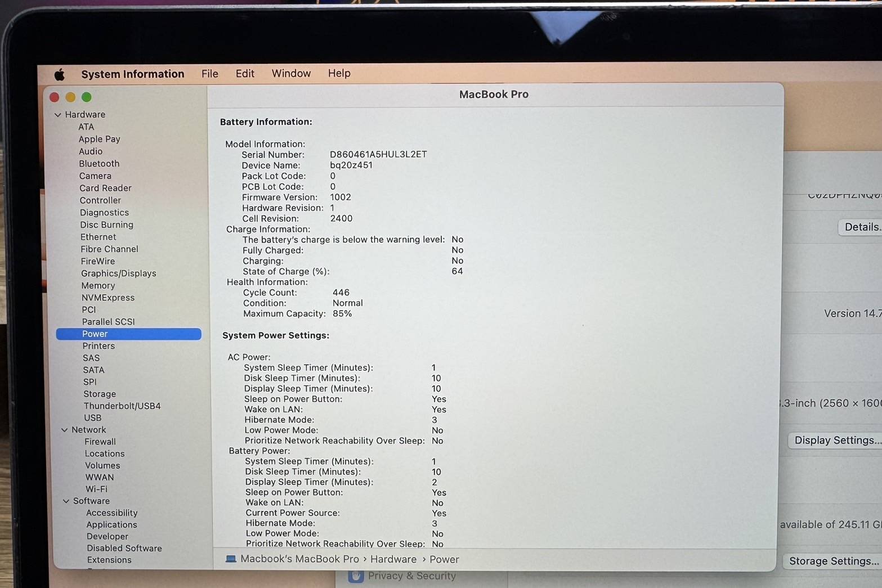882x588 pixels.
Task: Select FireWire in the sidebar
Action: (98, 261)
